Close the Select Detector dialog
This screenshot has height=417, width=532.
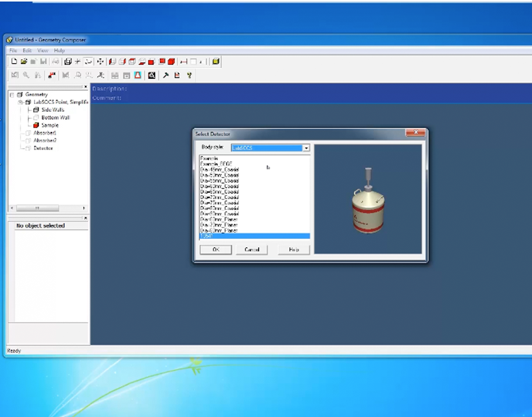[x=416, y=132]
